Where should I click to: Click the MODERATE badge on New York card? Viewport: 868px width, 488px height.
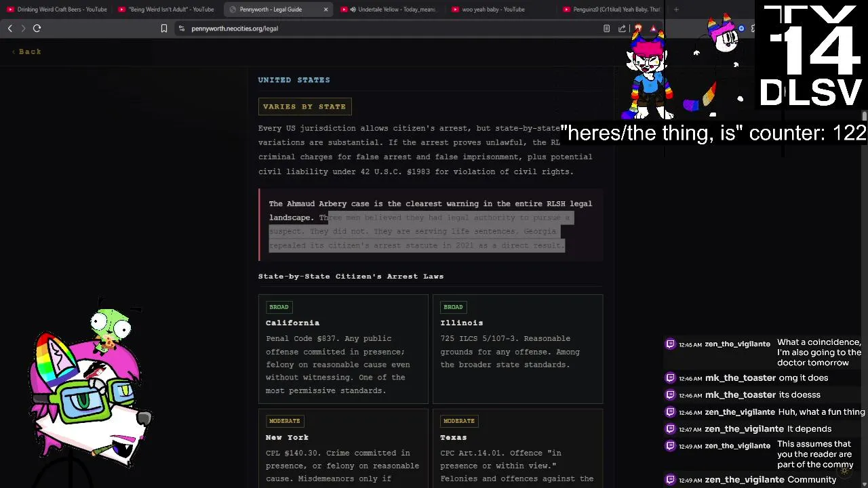click(x=284, y=421)
